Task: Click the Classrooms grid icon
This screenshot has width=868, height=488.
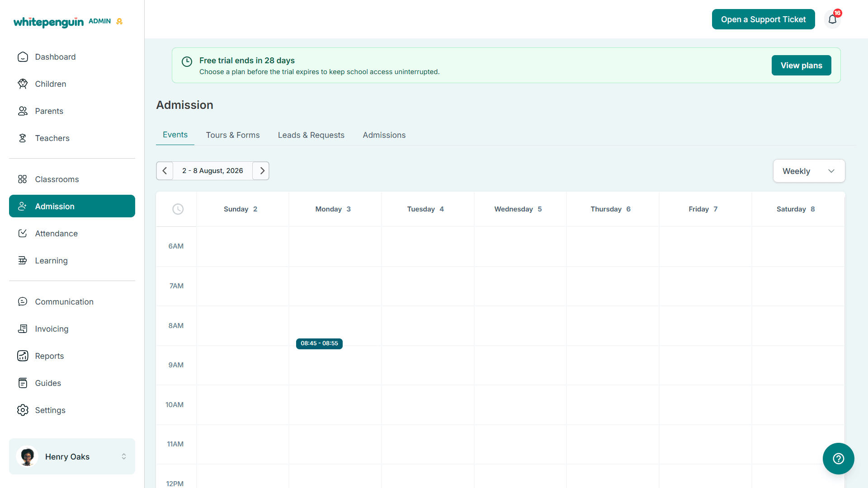Action: (23, 179)
